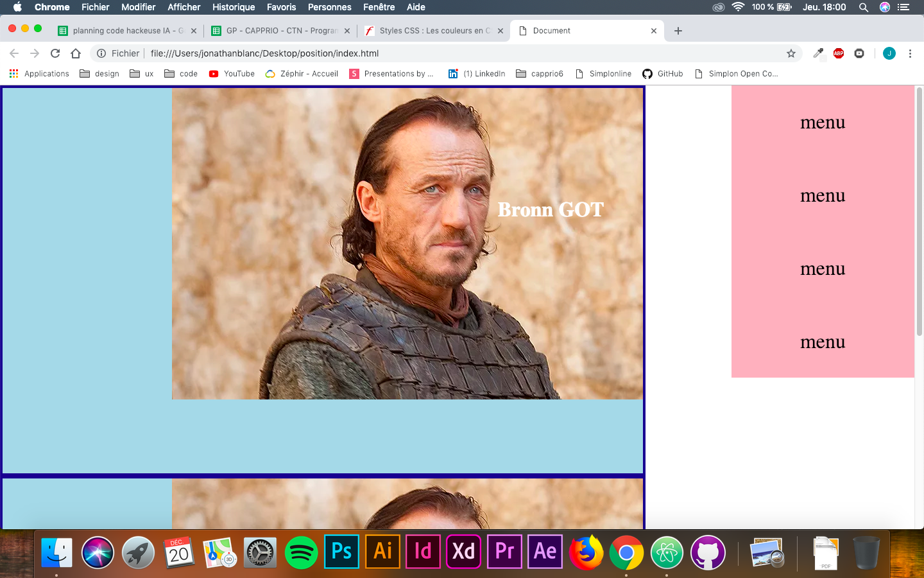This screenshot has width=924, height=578.
Task: Open the Zéphir - Accueil bookmark
Action: coord(302,74)
